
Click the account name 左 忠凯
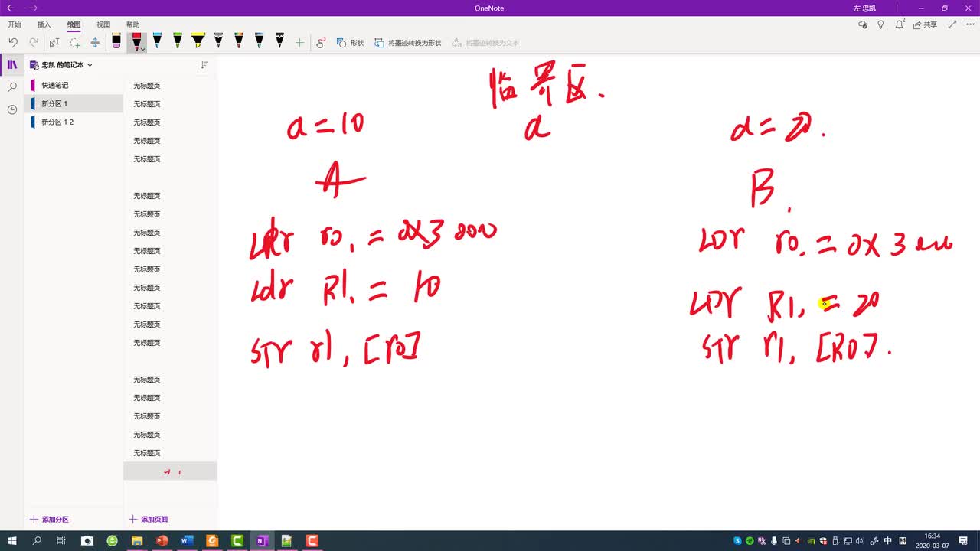864,8
